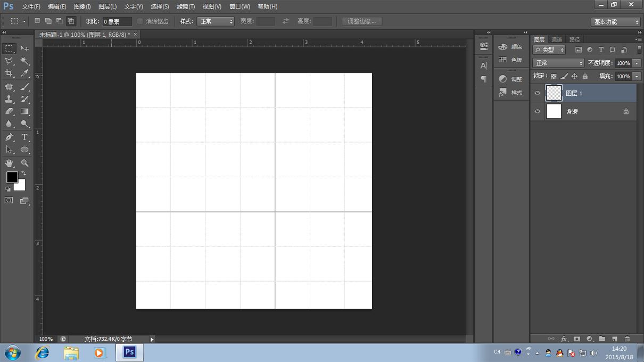Select the History Brush tool

tap(24, 99)
